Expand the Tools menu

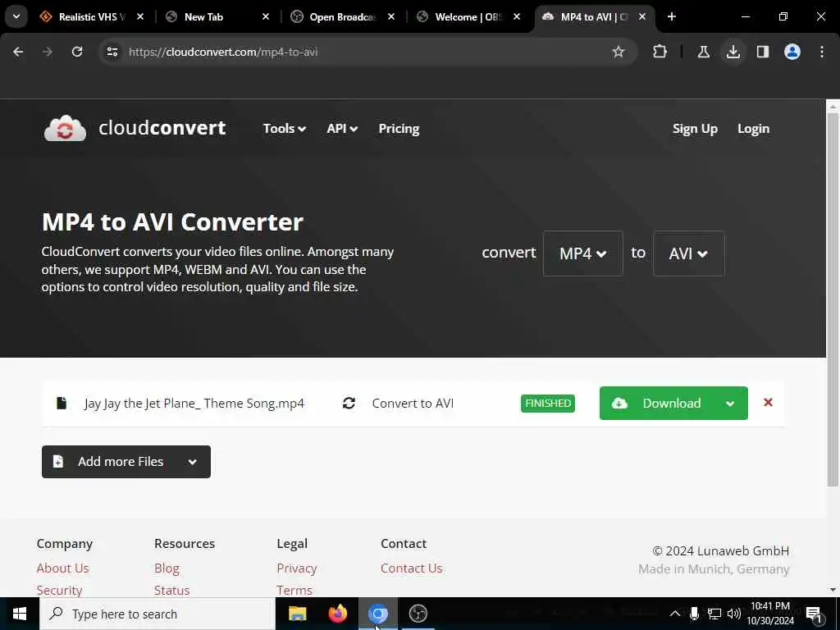click(284, 129)
